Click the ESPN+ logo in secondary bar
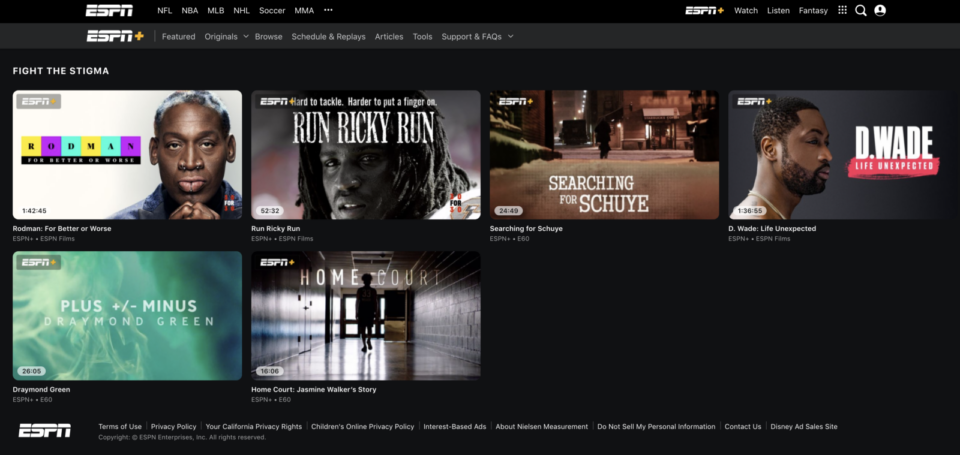 [x=115, y=36]
